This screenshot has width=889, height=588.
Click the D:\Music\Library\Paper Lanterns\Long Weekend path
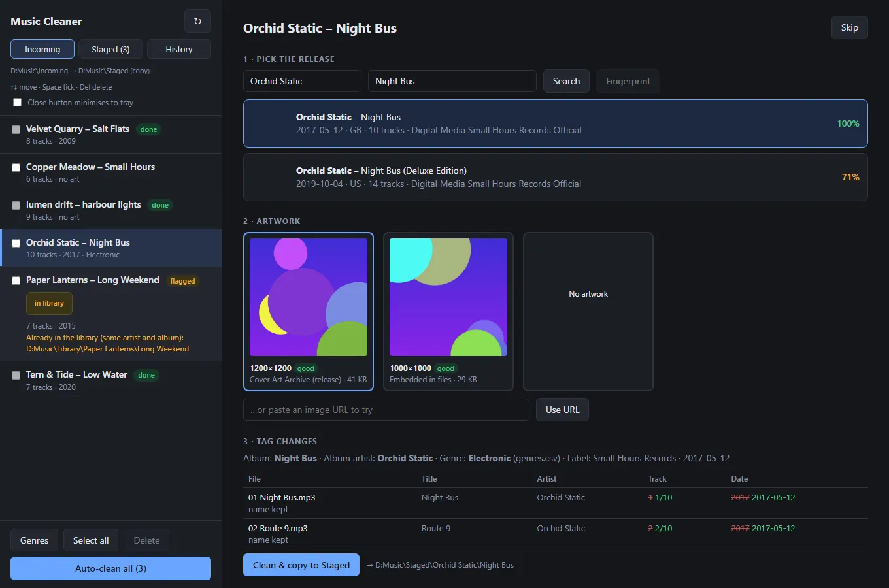(108, 349)
